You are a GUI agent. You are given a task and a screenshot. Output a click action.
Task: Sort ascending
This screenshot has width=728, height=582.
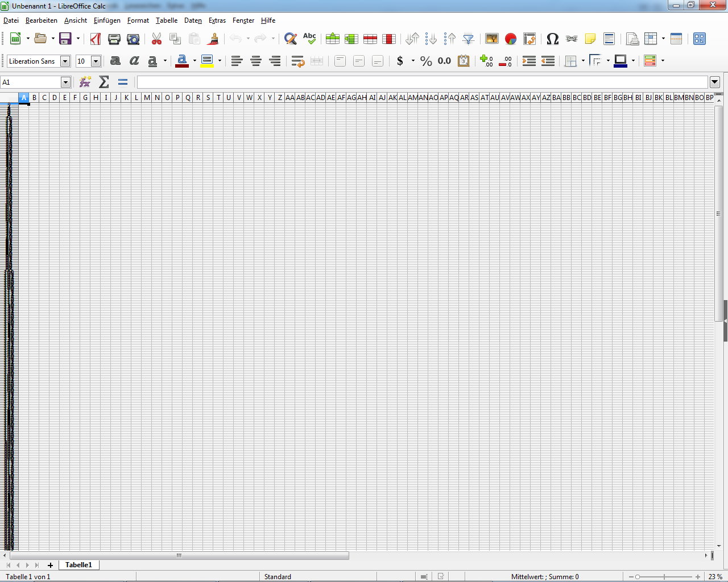point(431,39)
